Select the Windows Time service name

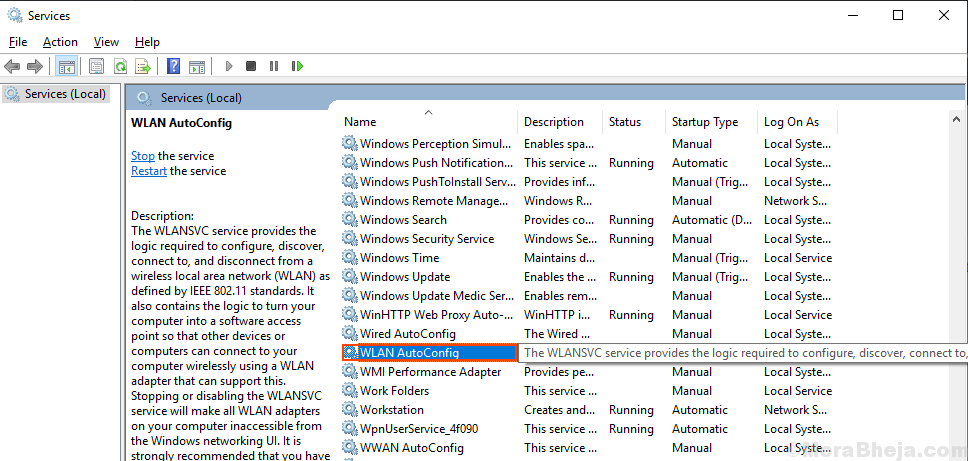click(x=399, y=258)
